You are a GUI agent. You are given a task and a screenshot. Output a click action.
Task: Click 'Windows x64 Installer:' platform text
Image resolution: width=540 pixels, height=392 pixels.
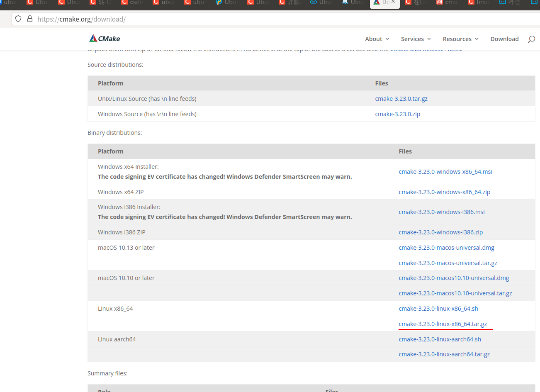click(128, 167)
